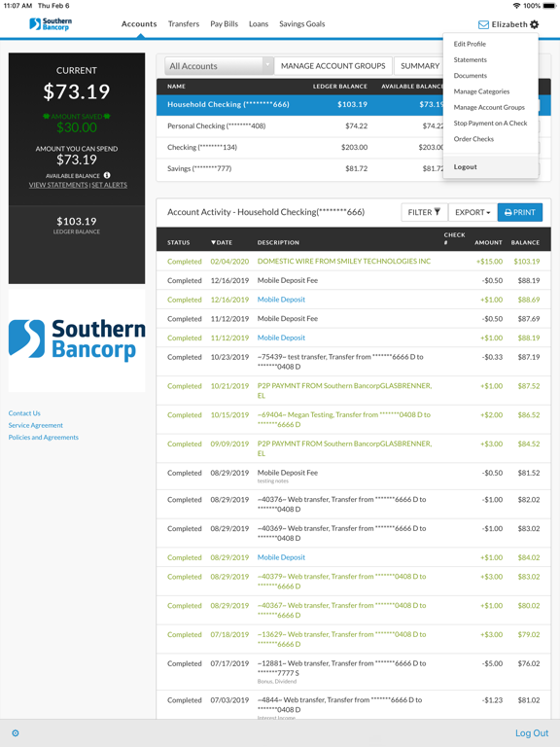Click the Amount column header
Viewport: 560px width, 747px height.
488,242
